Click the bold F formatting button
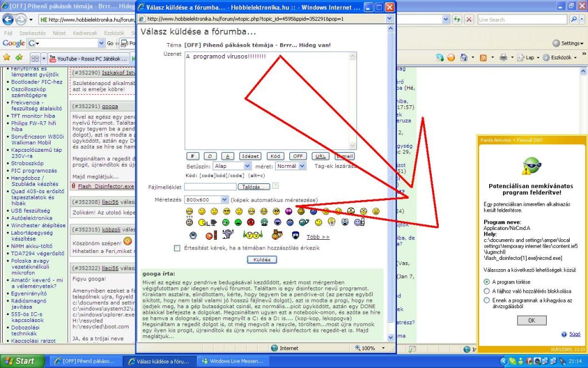 click(x=192, y=156)
